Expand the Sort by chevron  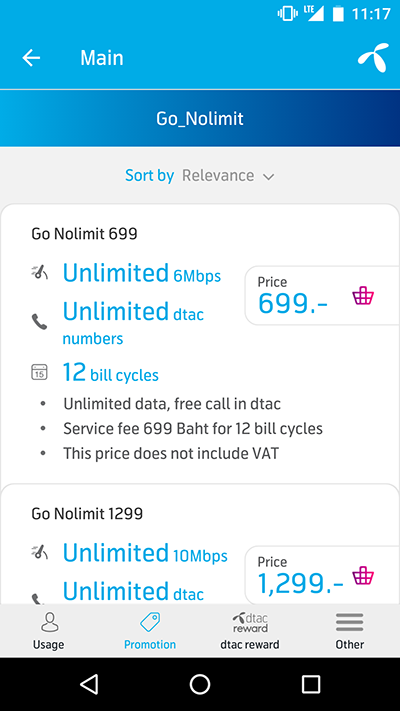click(x=269, y=176)
